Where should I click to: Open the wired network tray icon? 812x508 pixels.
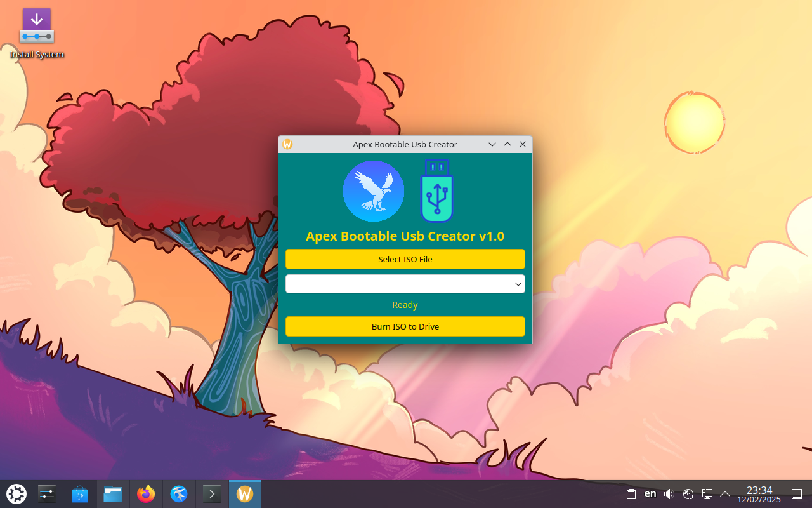click(x=707, y=494)
